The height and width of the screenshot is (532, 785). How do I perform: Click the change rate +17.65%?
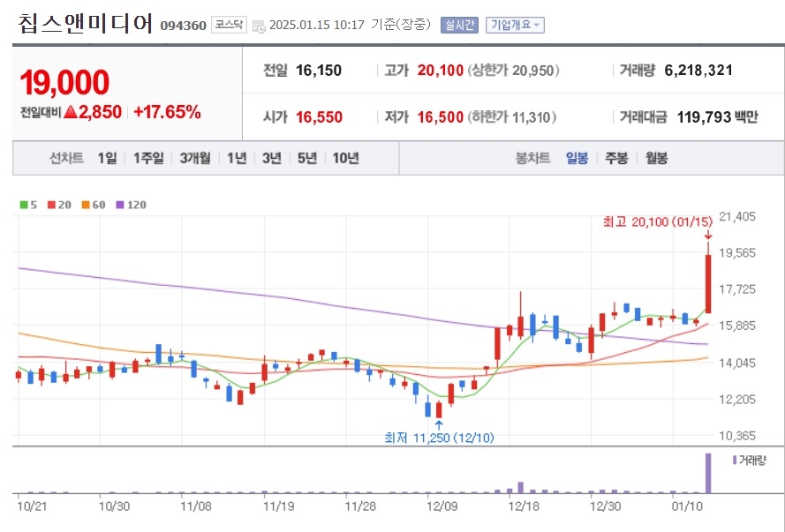pyautogui.click(x=167, y=112)
